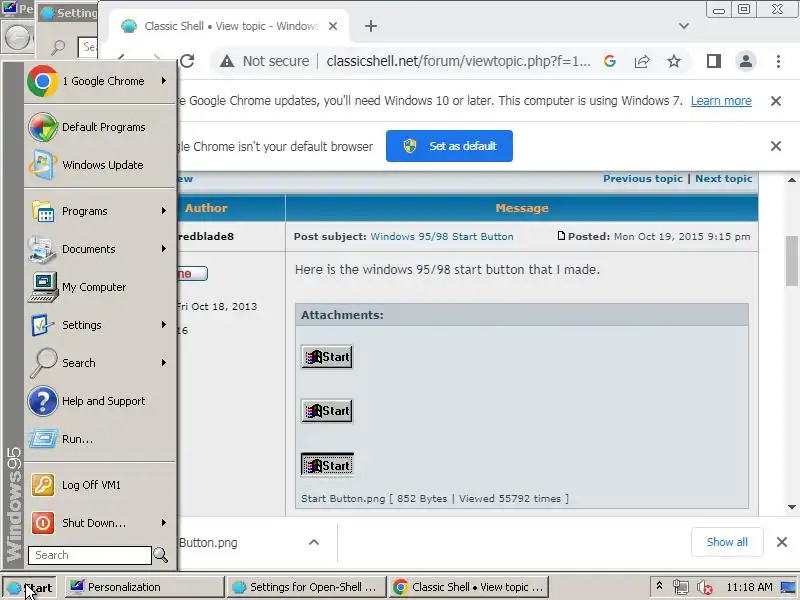Dismiss the Windows 7 update notice
Screen dimensions: 800x600
776,101
